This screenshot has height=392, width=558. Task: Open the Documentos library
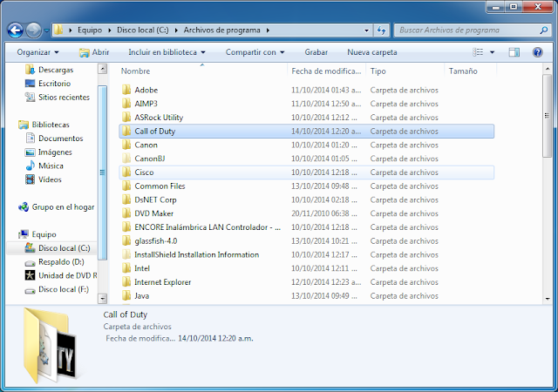(60, 139)
